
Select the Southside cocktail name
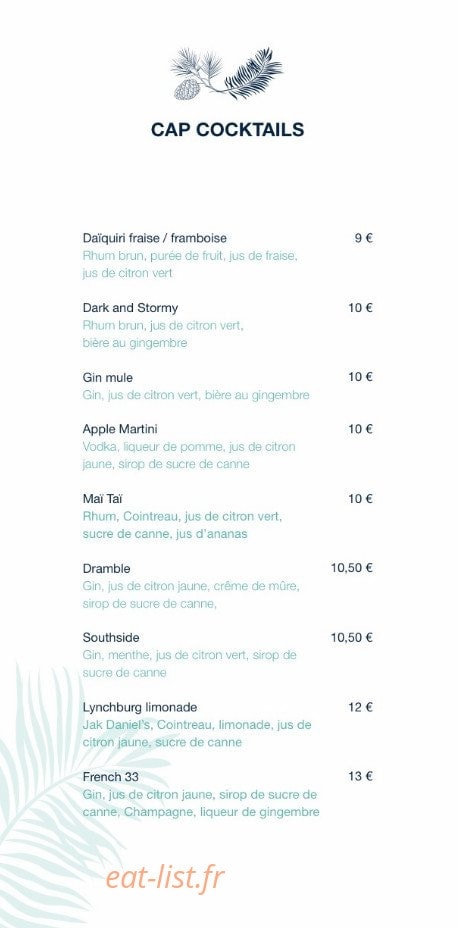point(111,637)
